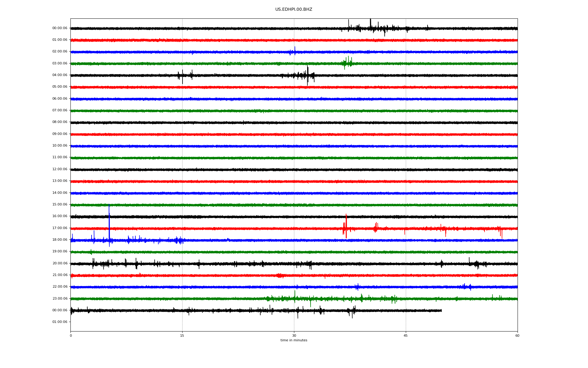Click the 0 tick on x-axis
The image size is (588, 368).
click(71, 335)
